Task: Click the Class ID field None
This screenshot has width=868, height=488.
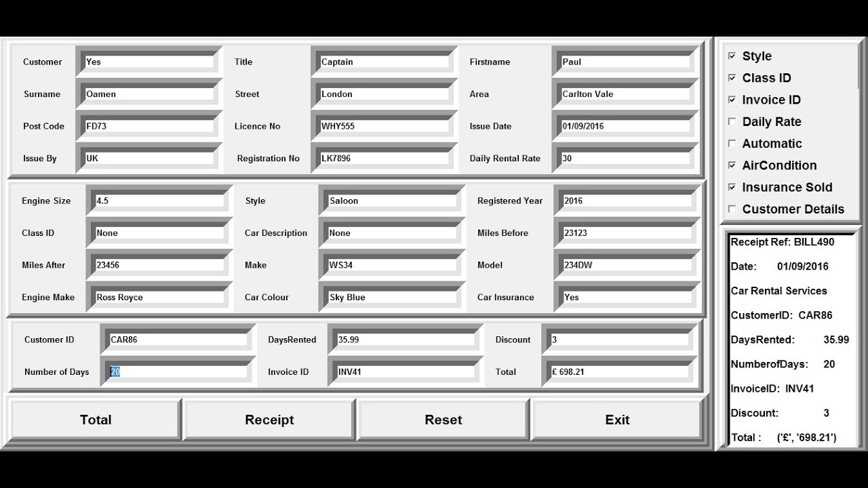Action: click(x=159, y=232)
